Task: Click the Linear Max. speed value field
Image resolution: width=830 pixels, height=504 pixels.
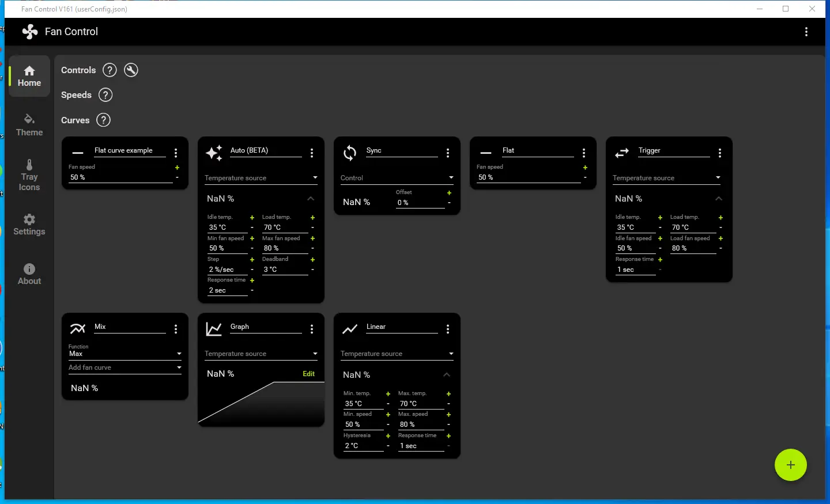Action: (x=421, y=425)
